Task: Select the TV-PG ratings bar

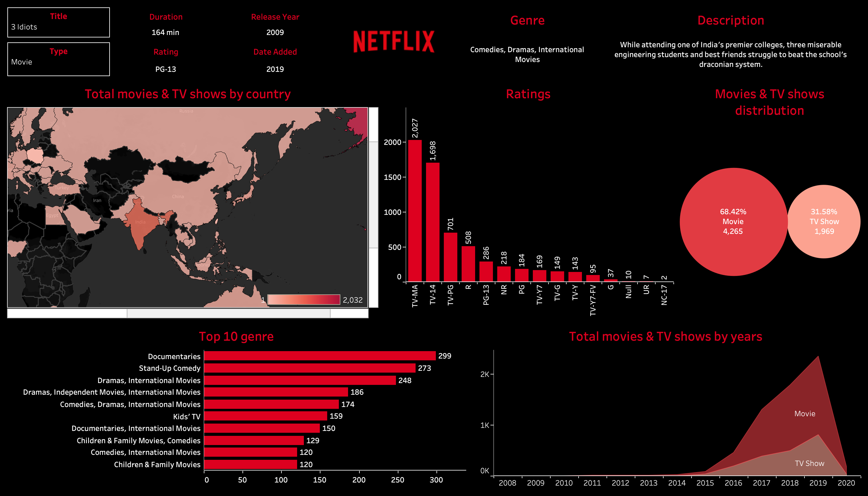Action: pyautogui.click(x=450, y=257)
